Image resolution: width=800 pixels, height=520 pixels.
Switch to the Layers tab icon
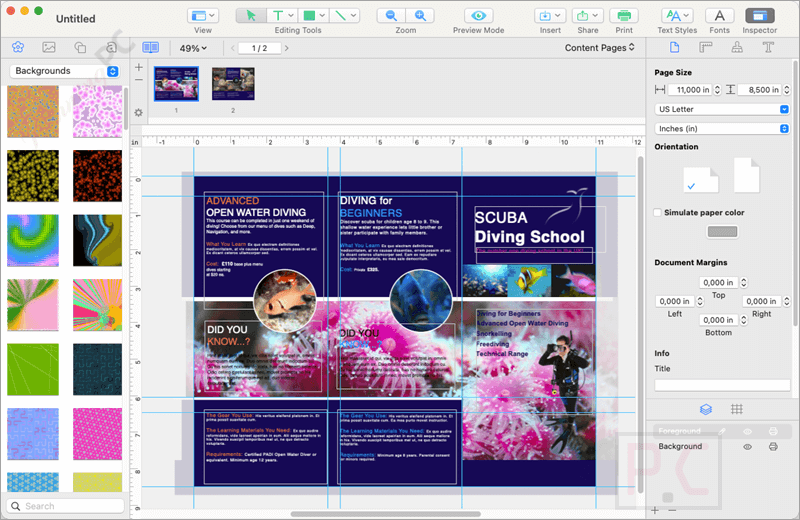coord(706,409)
